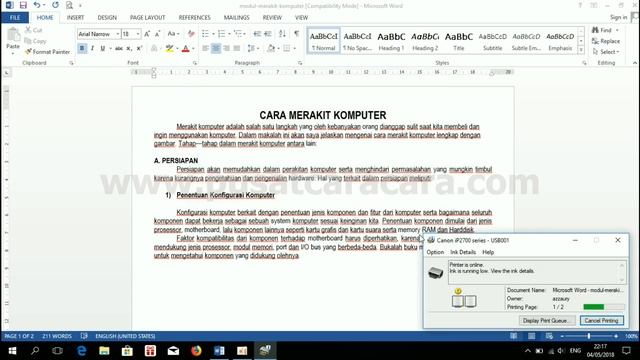Image resolution: width=640 pixels, height=360 pixels.
Task: Open Option menu in printer window
Action: coord(435,252)
